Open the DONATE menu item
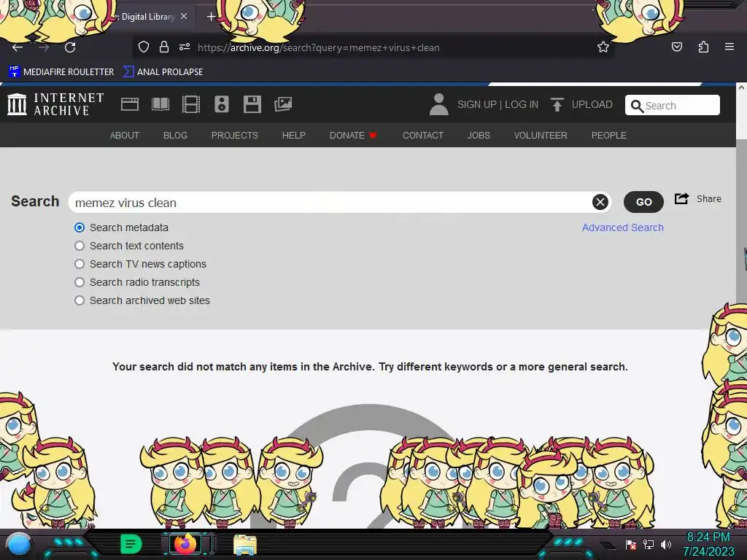This screenshot has width=747, height=560. coord(353,135)
